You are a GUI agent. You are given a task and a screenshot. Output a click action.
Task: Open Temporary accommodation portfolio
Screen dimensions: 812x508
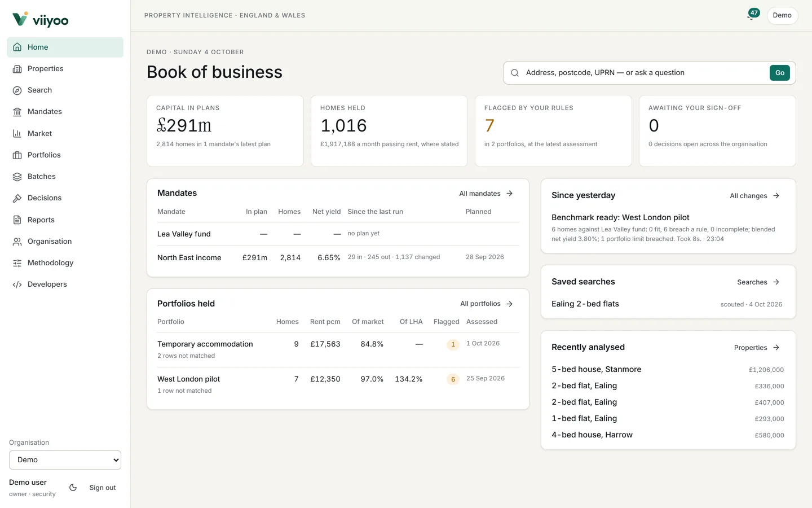205,344
